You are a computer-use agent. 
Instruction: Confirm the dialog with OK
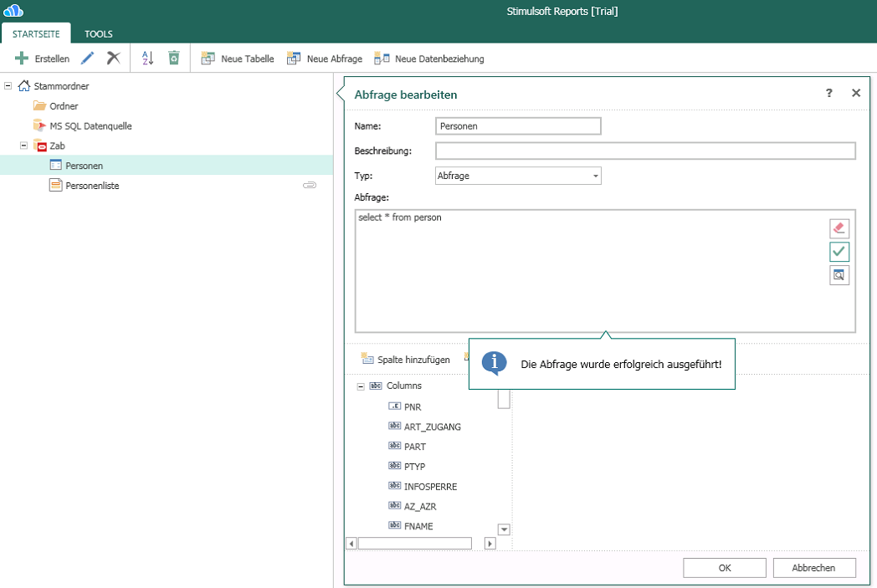725,568
